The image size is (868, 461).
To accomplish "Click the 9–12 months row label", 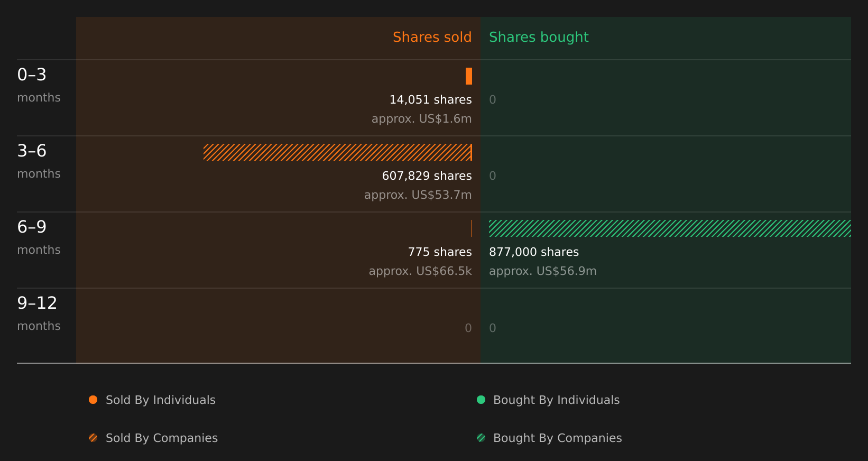I will click(39, 313).
